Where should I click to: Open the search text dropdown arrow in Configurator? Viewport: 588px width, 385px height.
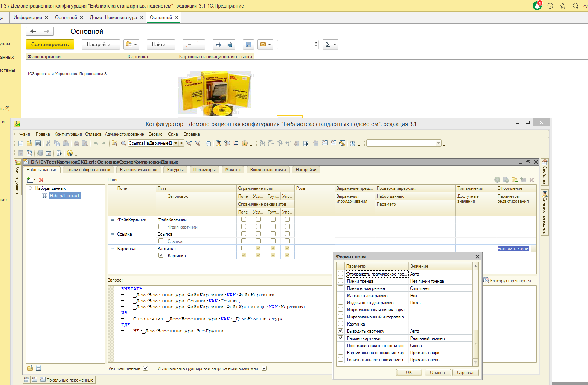point(176,143)
